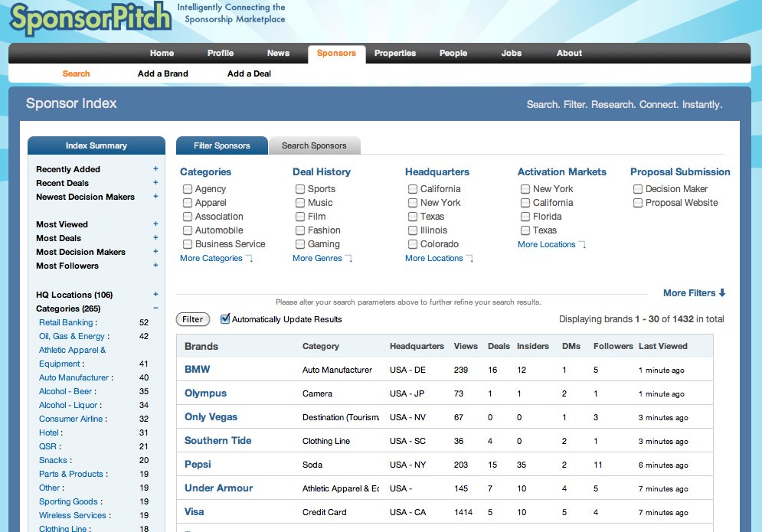Tick the Automobile category checkbox
Viewport: 762px width, 532px height.
(188, 230)
